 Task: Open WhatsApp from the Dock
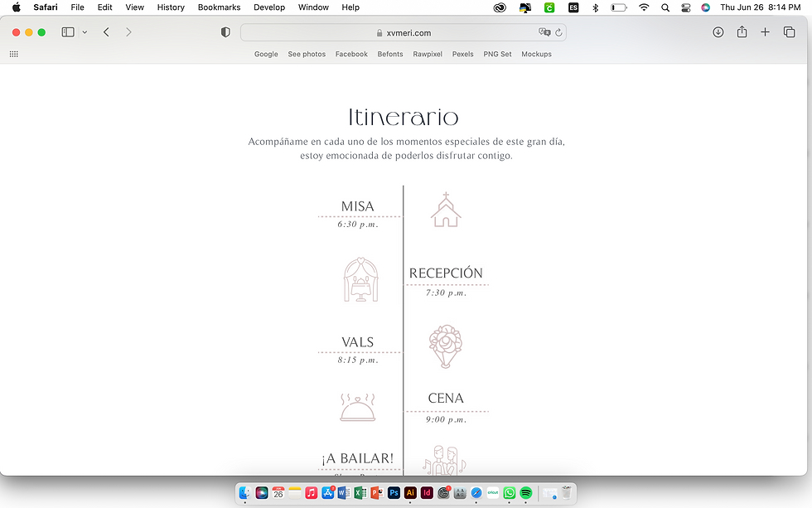[x=509, y=493]
